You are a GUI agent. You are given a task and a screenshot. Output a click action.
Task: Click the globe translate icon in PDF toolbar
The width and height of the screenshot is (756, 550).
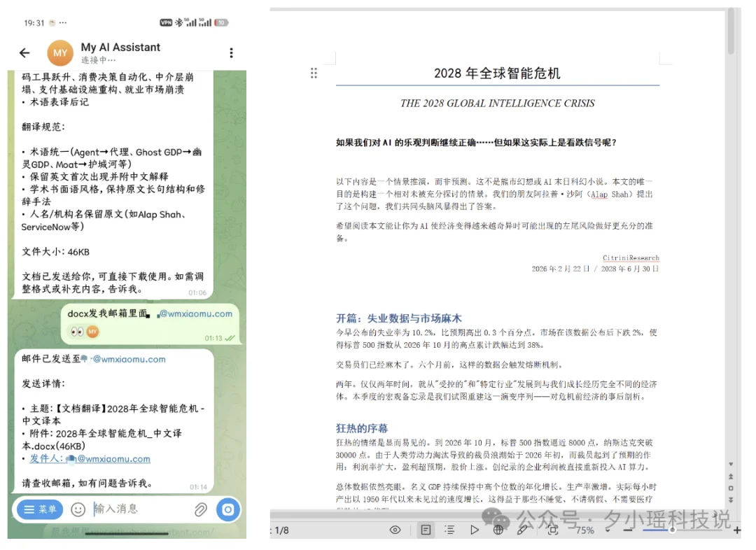(x=498, y=530)
